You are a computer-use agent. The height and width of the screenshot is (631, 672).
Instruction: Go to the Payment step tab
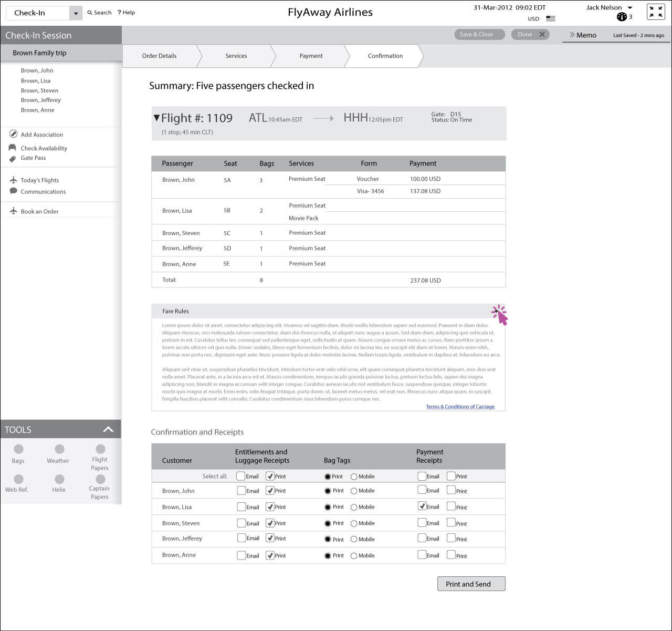click(x=311, y=56)
